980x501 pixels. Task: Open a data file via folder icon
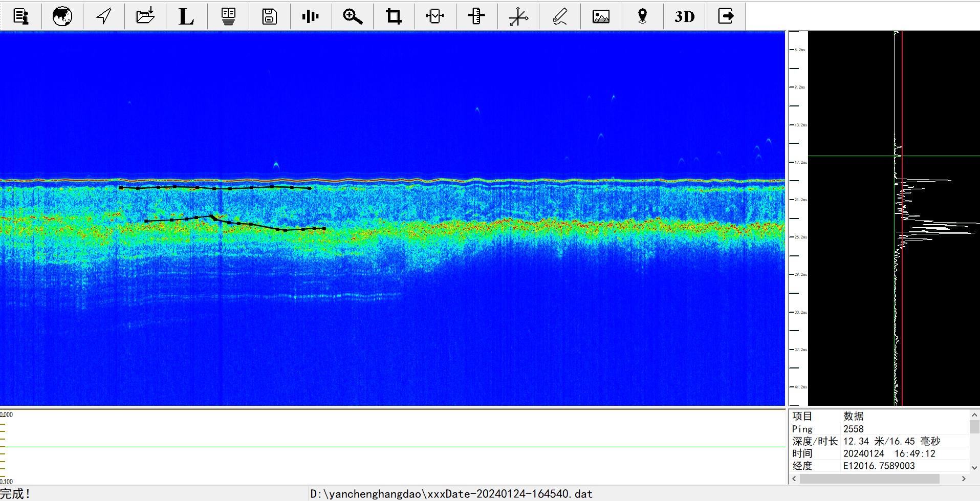(145, 16)
